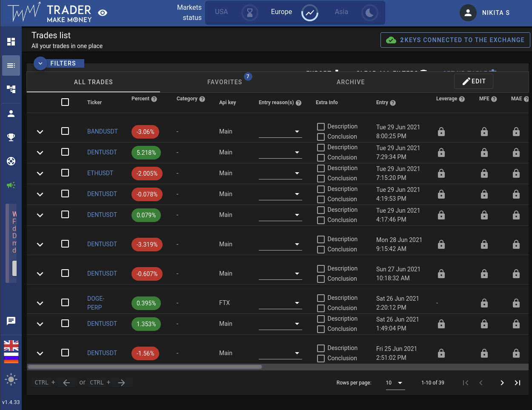Open the ARCHIVE tab

(x=350, y=82)
